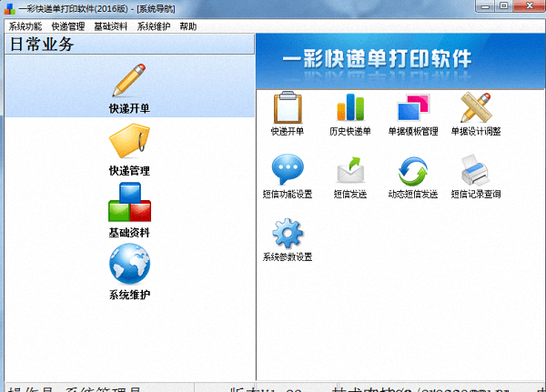
Task: Open 短信功能设置 chat bubble icon
Action: pyautogui.click(x=287, y=171)
